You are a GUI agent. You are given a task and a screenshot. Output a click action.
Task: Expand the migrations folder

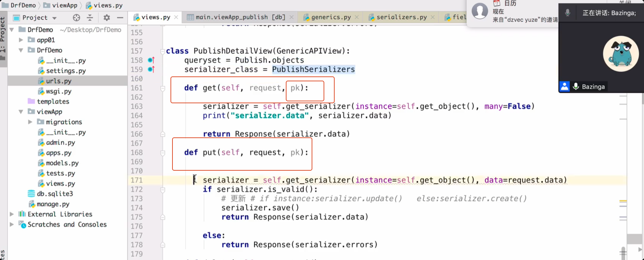pyautogui.click(x=30, y=122)
